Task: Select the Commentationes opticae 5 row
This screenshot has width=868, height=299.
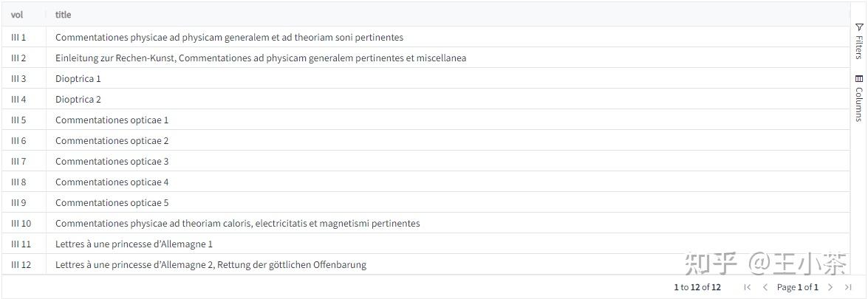Action: pyautogui.click(x=112, y=202)
